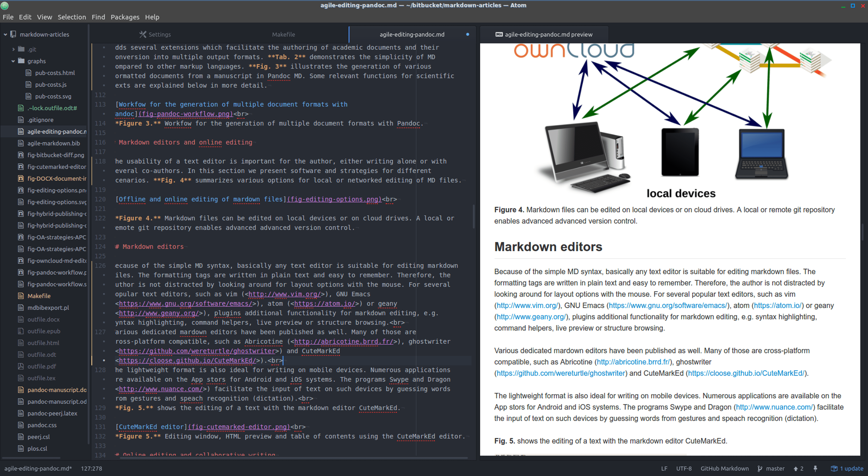Click the commits-ahead arrow in the status bar

click(795, 469)
